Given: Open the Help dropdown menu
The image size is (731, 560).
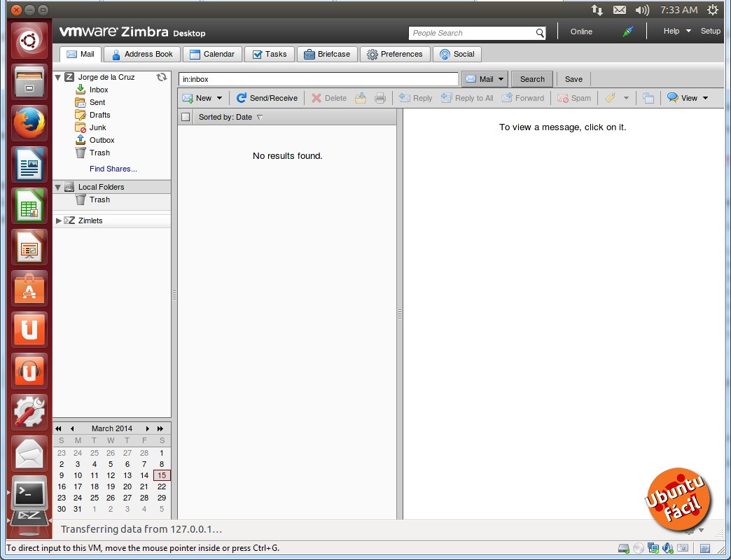Looking at the screenshot, I should click(x=677, y=31).
